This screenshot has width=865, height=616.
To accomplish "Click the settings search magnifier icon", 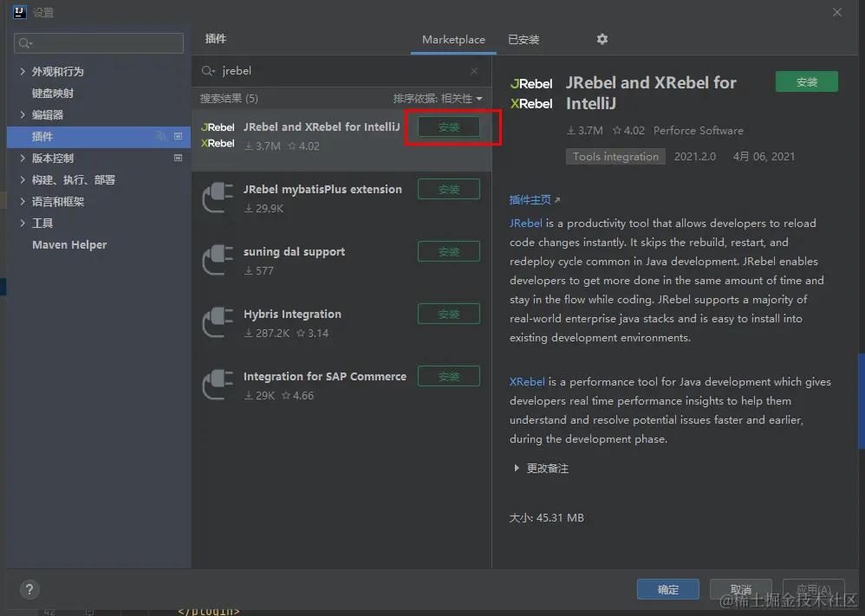I will [x=23, y=43].
